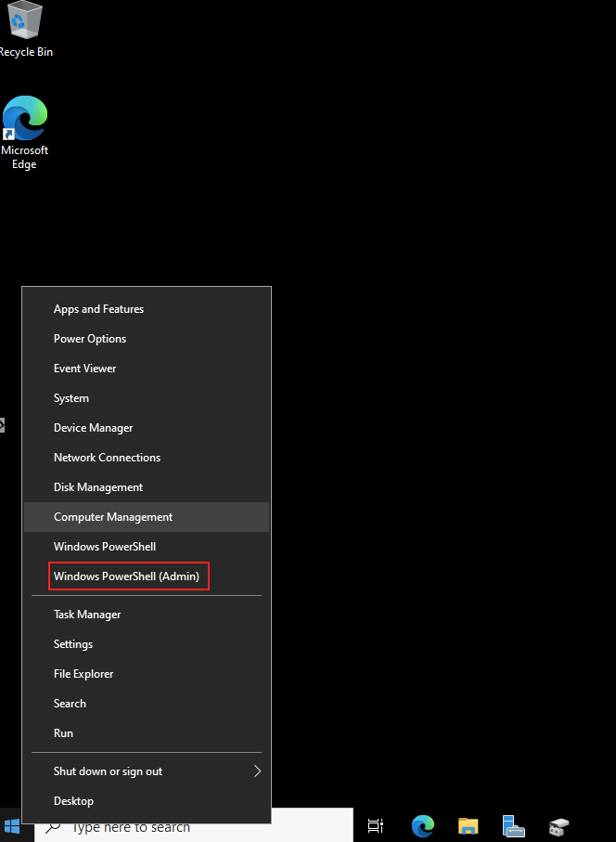Open File Explorer from the taskbar
The image size is (616, 842).
coord(468,826)
